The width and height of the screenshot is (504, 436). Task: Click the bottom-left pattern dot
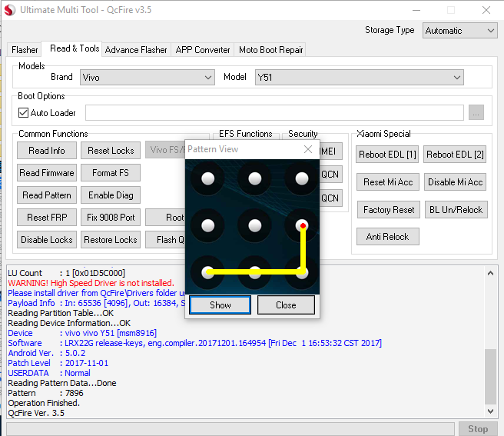point(207,272)
